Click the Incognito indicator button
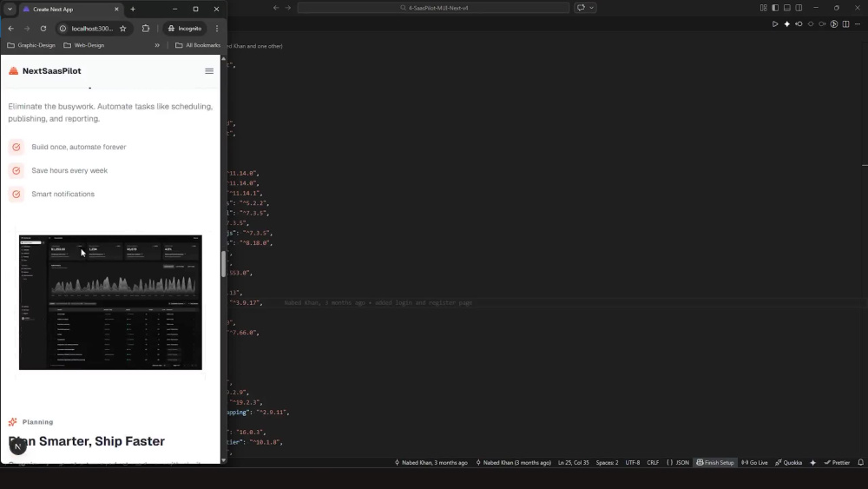Screen dimensions: 868x489 pyautogui.click(x=185, y=29)
